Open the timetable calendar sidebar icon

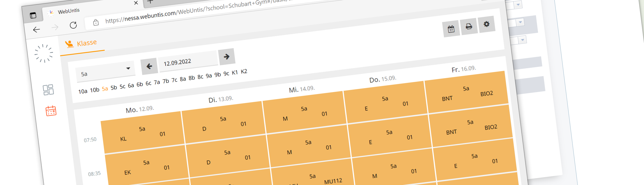click(51, 111)
